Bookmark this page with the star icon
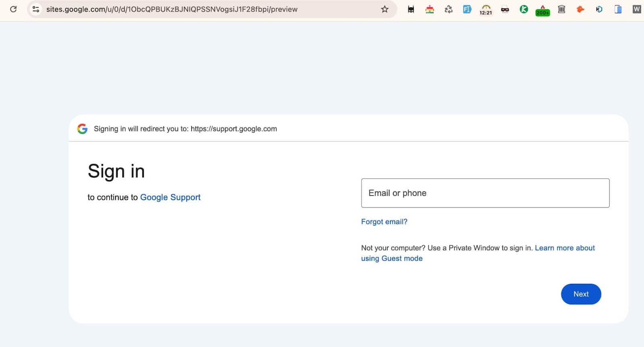The image size is (644, 347). click(x=385, y=9)
